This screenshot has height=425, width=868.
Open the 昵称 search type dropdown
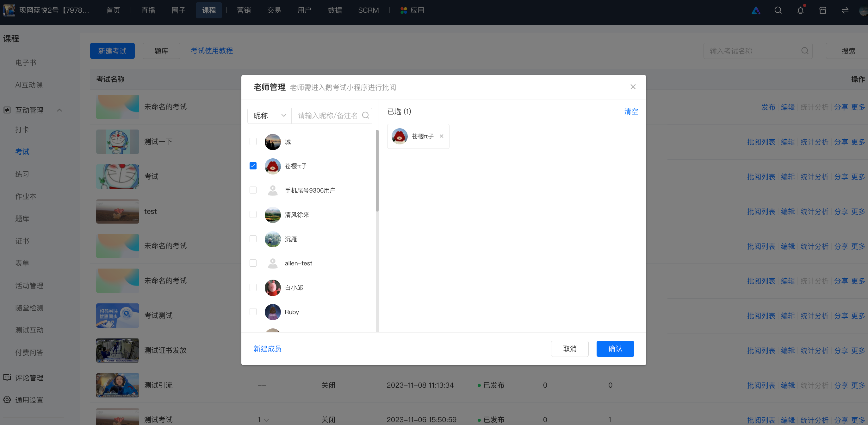click(x=269, y=116)
